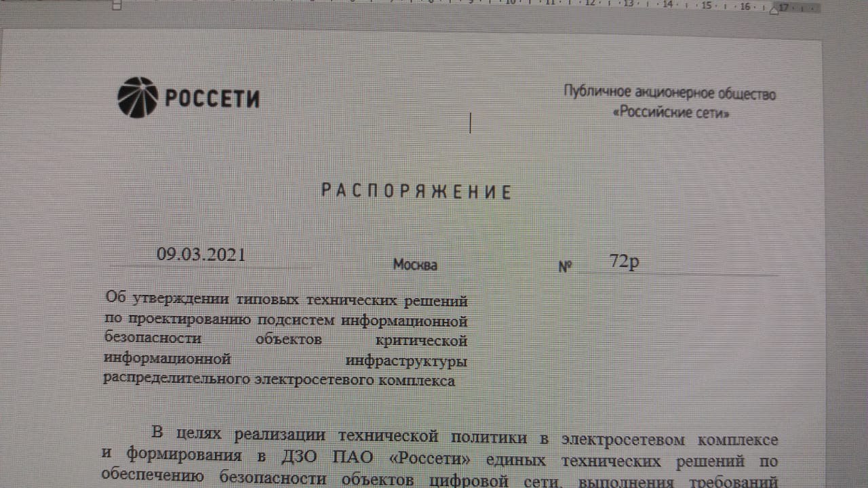Screen dimensions: 868x488
Task: Click the line 'по проектированию подсистем информационной'
Action: [286, 319]
